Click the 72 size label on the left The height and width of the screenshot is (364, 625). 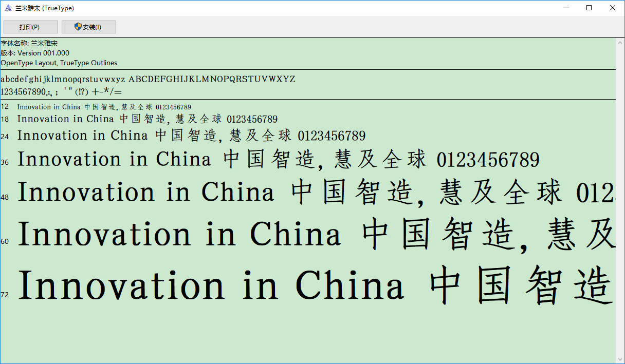(x=5, y=295)
